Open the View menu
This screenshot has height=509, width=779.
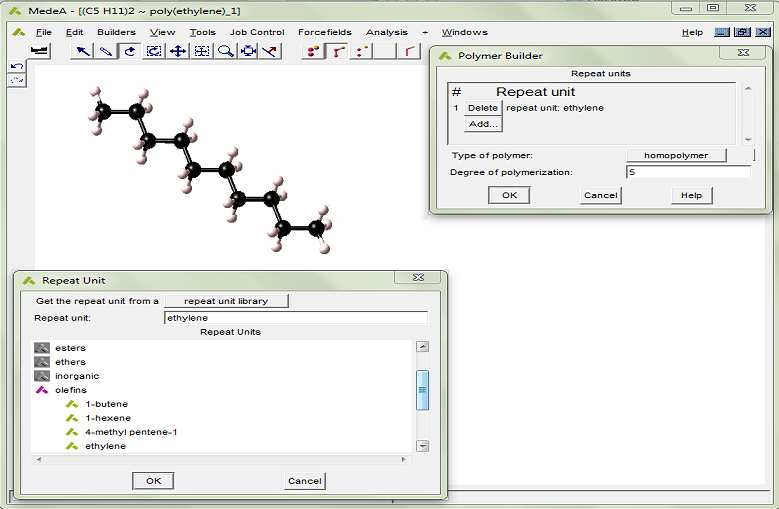point(162,32)
